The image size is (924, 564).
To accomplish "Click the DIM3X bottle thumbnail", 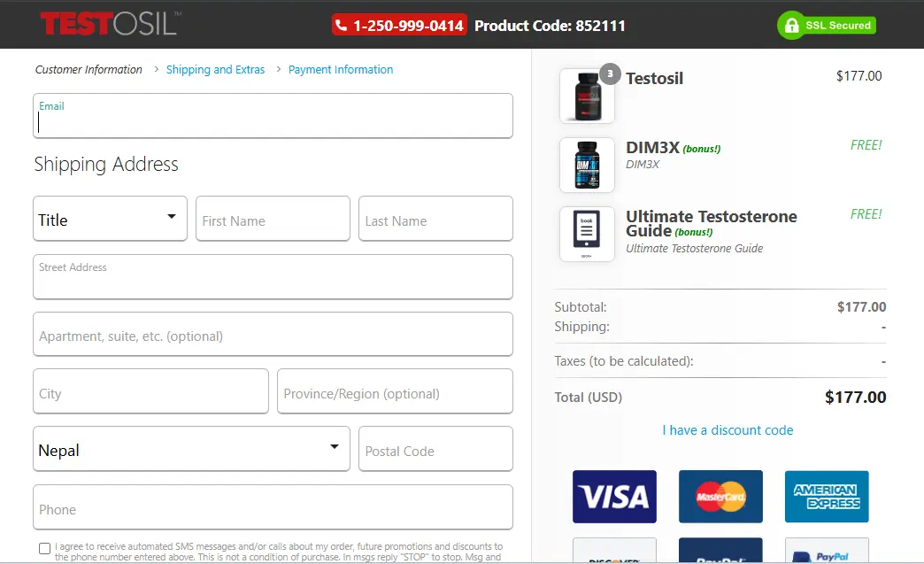I will [587, 165].
